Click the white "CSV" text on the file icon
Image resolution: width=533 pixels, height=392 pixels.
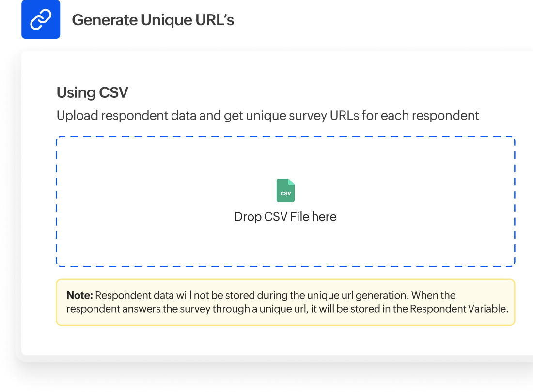pos(285,194)
